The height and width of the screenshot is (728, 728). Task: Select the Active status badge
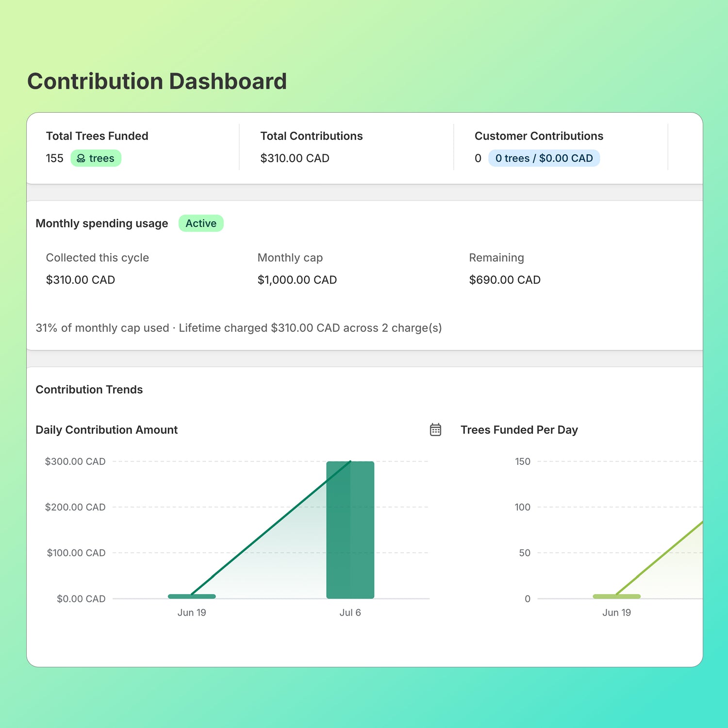click(x=201, y=223)
